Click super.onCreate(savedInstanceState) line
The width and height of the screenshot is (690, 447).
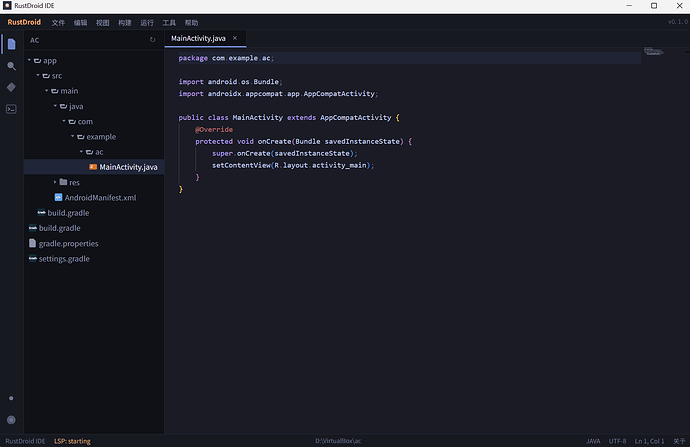pos(285,153)
